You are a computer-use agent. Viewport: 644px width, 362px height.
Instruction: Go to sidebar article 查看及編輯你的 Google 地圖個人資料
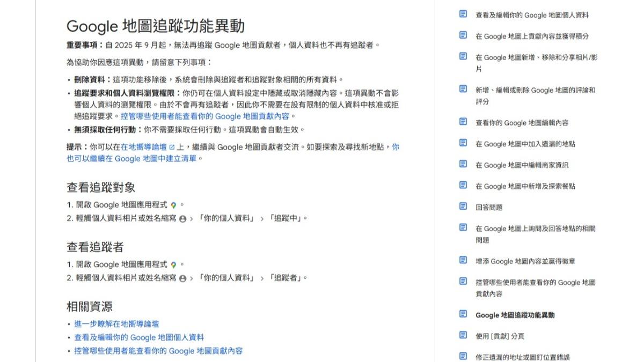532,15
